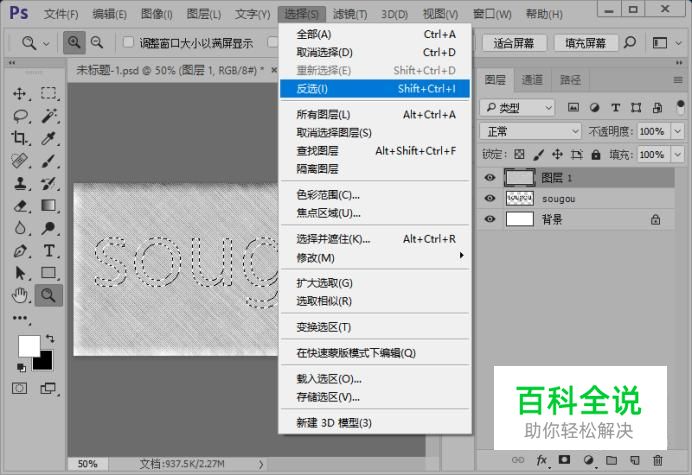Viewport: 692px width, 475px height.
Task: Toggle lock transparent pixels
Action: pyautogui.click(x=519, y=155)
